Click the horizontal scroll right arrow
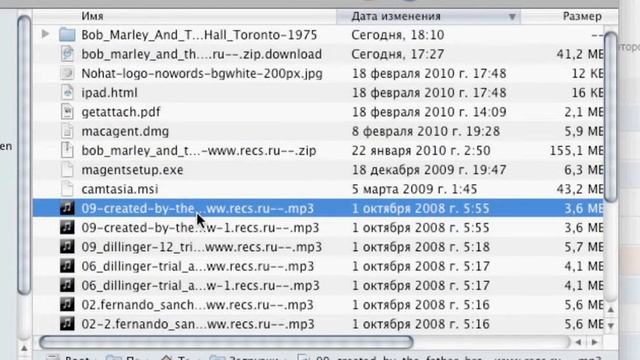Screen dimensions: 640x360 [x=594, y=342]
